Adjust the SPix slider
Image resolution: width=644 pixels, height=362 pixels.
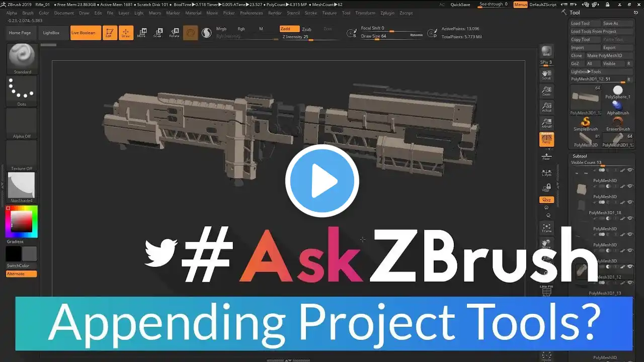click(546, 63)
